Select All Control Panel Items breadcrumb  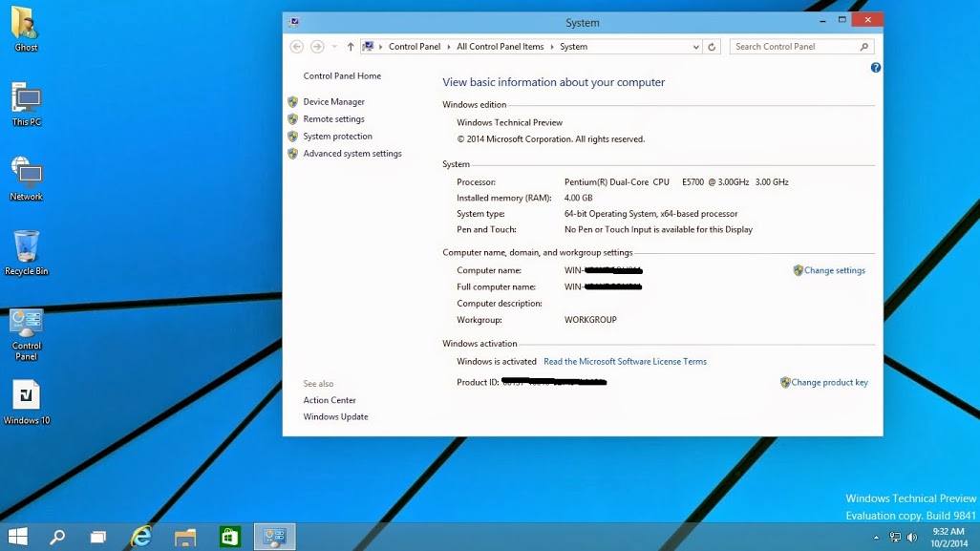click(x=500, y=46)
